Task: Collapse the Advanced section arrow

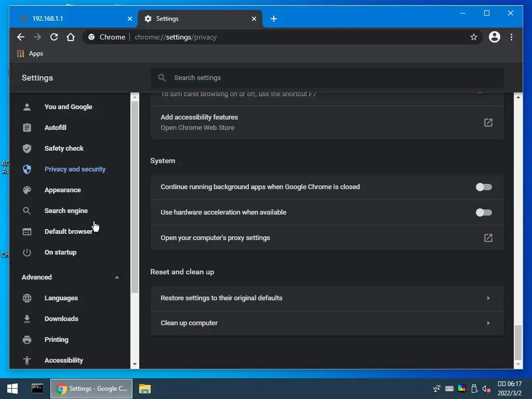Action: (117, 277)
